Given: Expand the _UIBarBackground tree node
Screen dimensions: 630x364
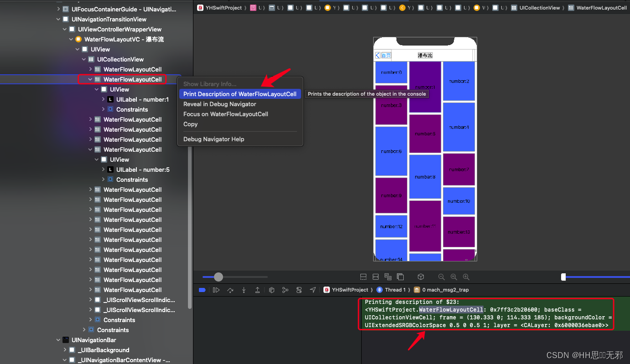Looking at the screenshot, I should (x=65, y=350).
